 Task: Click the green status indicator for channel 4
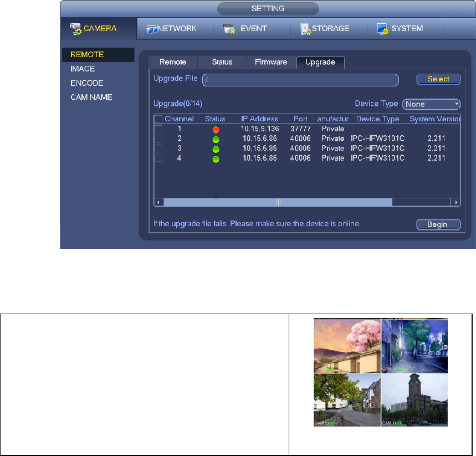[x=216, y=159]
